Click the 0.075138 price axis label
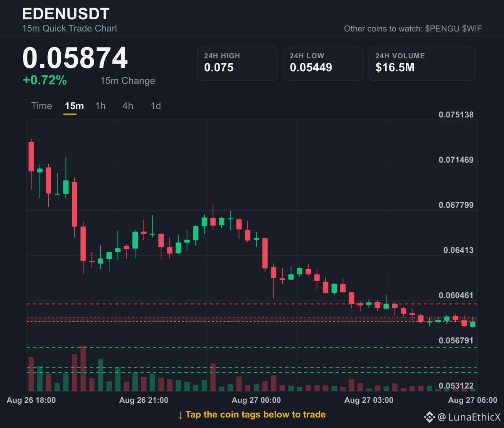504x428 pixels. (456, 115)
